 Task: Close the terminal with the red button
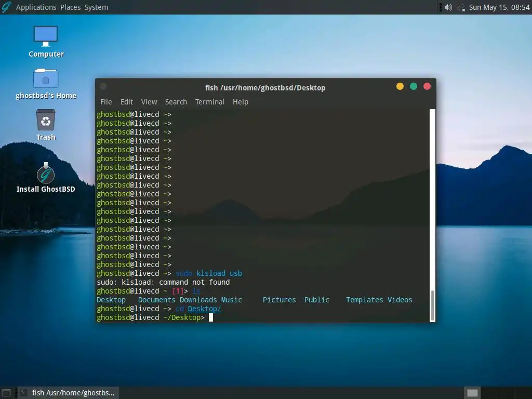tap(427, 87)
